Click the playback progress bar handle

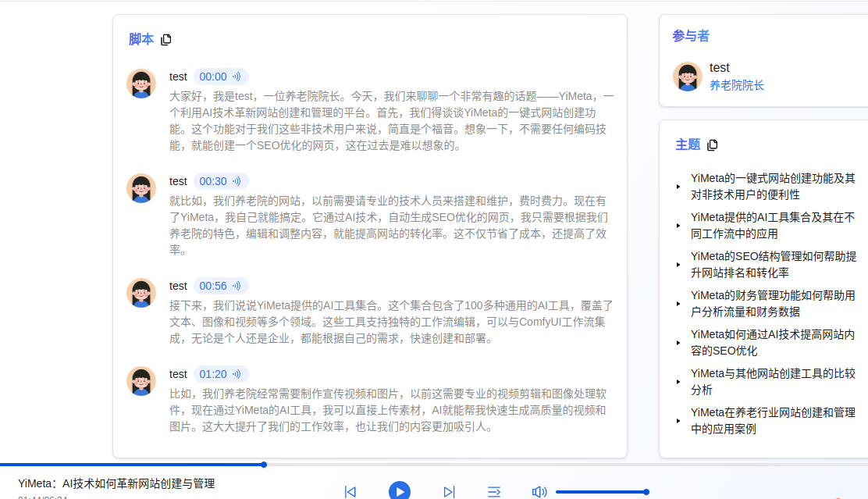[264, 465]
